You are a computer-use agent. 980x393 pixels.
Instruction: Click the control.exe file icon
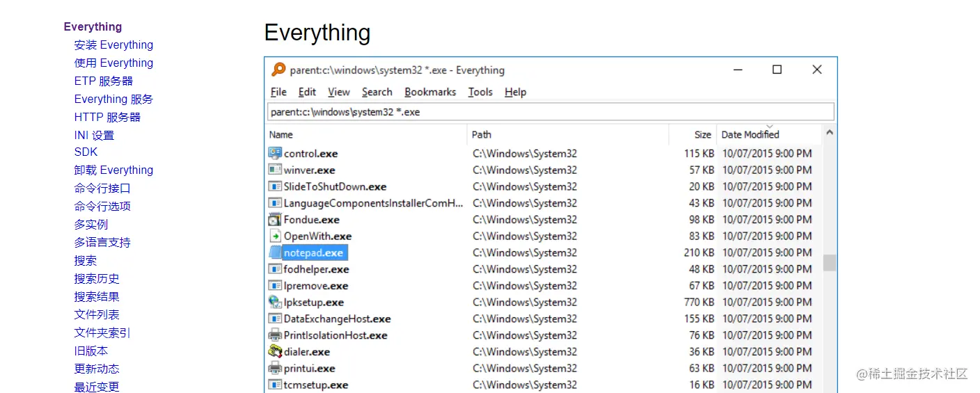coord(275,153)
